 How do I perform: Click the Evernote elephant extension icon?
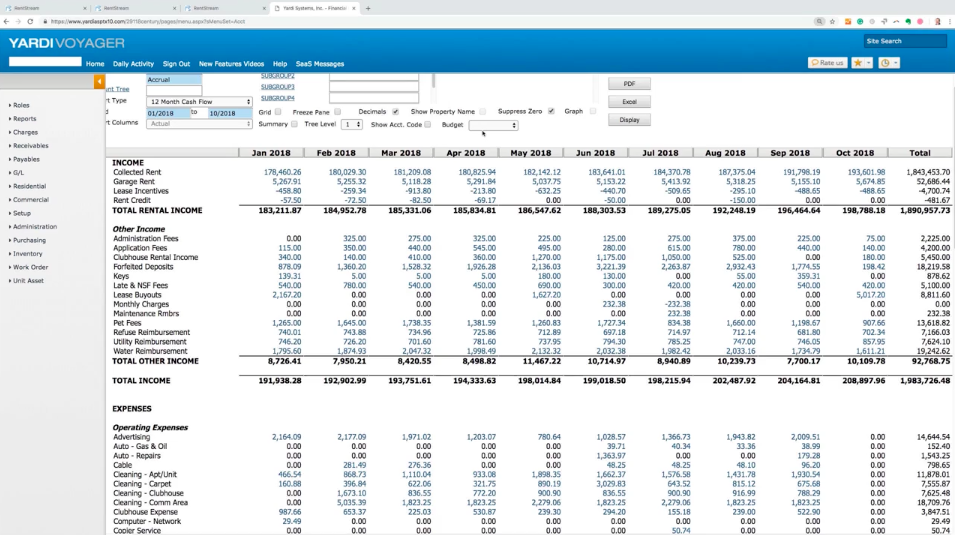[x=908, y=21]
